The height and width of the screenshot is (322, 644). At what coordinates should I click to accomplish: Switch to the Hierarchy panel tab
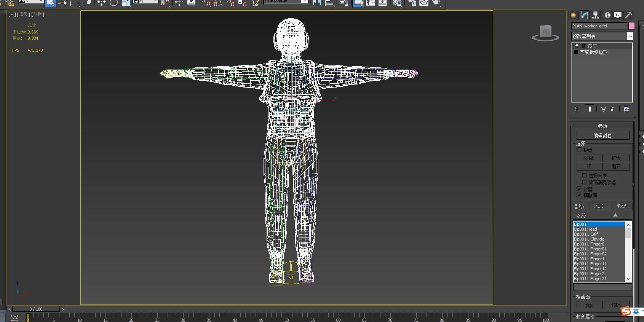coord(595,15)
